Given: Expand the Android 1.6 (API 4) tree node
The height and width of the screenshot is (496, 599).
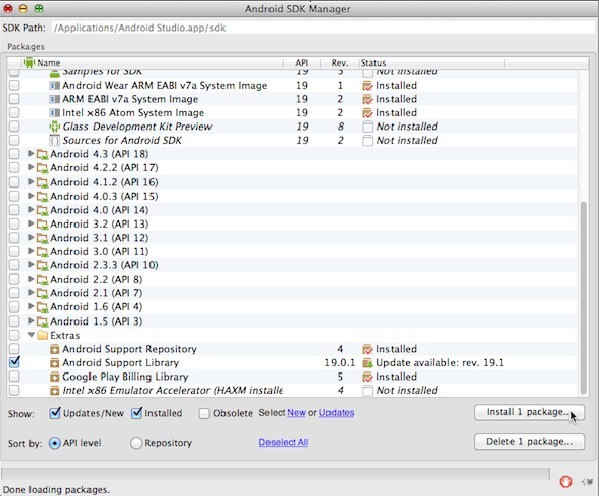Looking at the screenshot, I should coord(31,306).
